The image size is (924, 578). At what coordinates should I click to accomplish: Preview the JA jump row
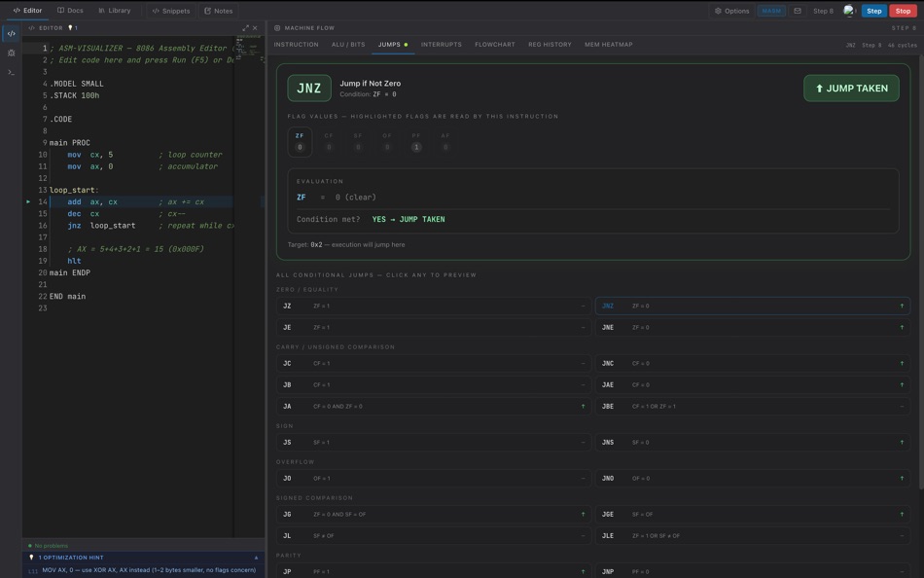point(434,407)
